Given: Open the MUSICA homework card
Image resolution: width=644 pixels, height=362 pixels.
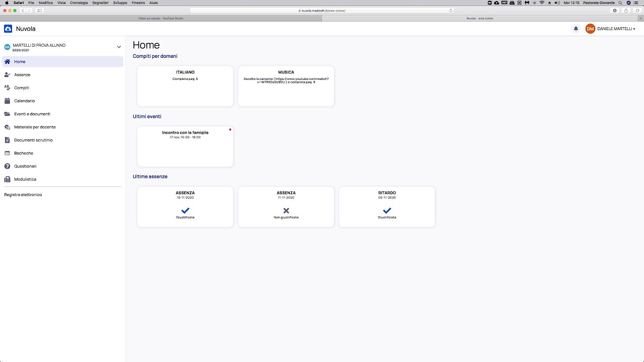Looking at the screenshot, I should click(x=286, y=86).
